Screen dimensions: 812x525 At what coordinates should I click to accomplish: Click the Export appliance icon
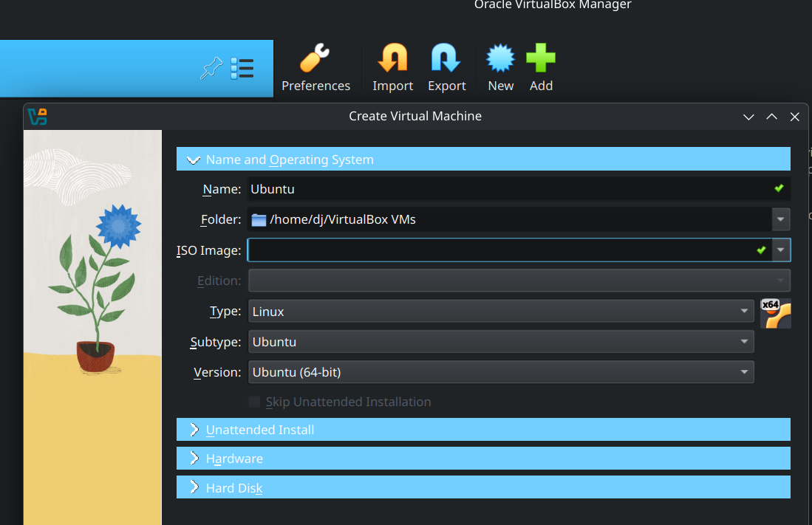pyautogui.click(x=446, y=66)
